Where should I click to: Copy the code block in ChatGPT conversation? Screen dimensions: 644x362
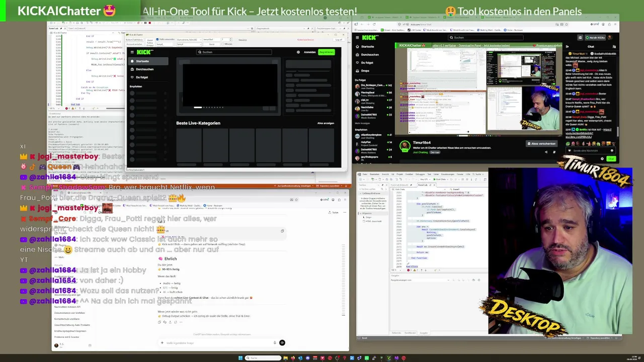[x=282, y=231]
